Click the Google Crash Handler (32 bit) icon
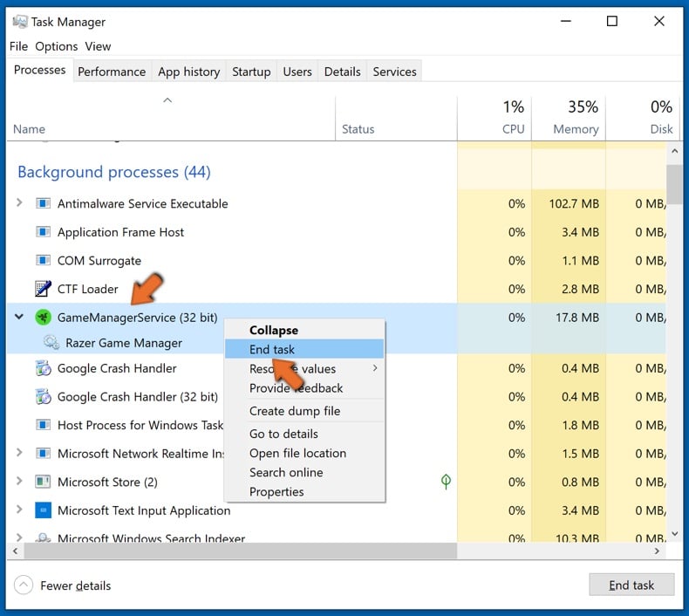The width and height of the screenshot is (689, 616). coord(43,396)
